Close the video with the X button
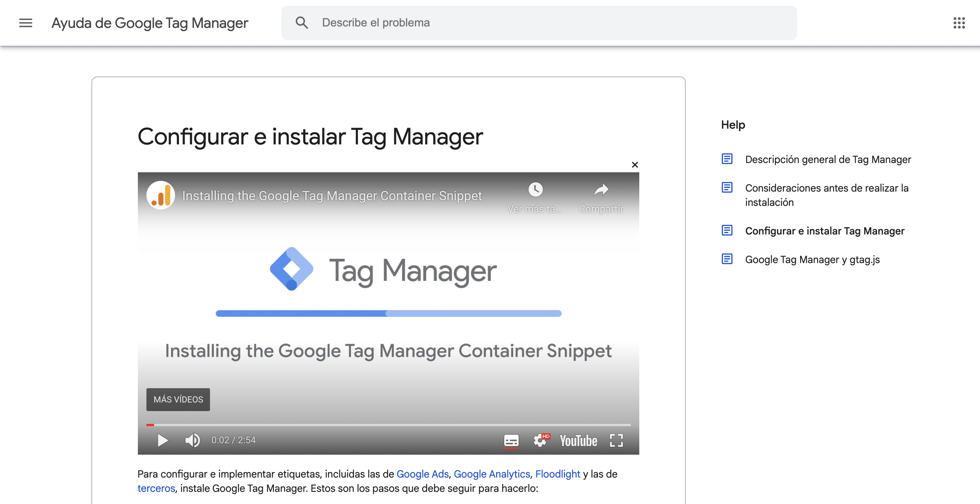 pos(635,164)
